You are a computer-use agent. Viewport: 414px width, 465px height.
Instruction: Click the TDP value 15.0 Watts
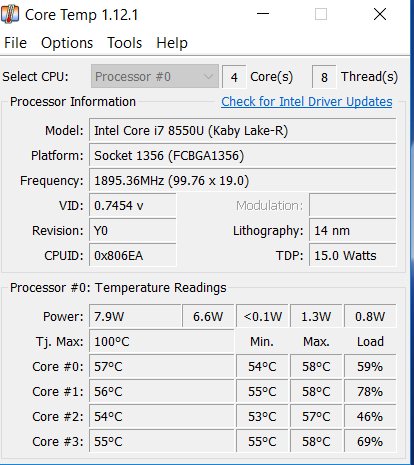[x=353, y=255]
